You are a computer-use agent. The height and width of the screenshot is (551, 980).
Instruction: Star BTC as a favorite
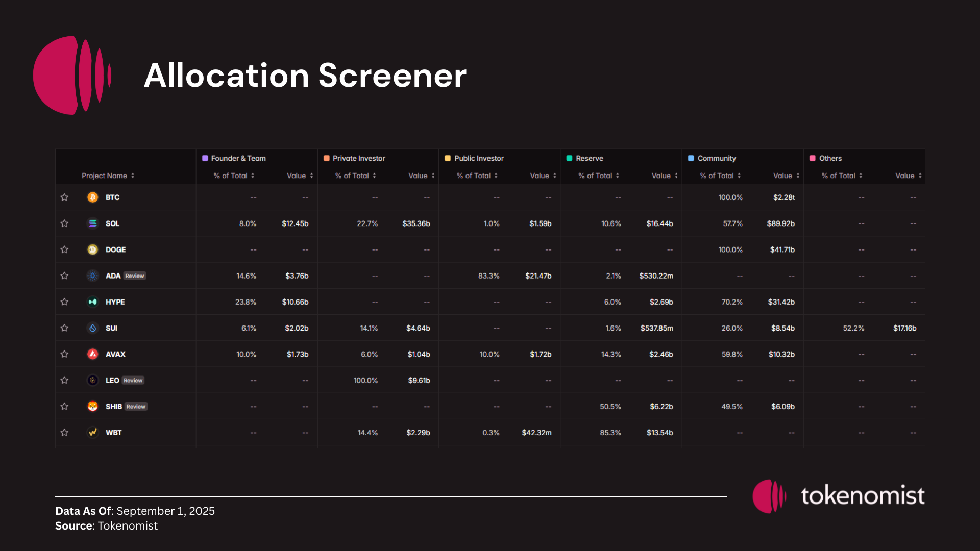coord(64,197)
